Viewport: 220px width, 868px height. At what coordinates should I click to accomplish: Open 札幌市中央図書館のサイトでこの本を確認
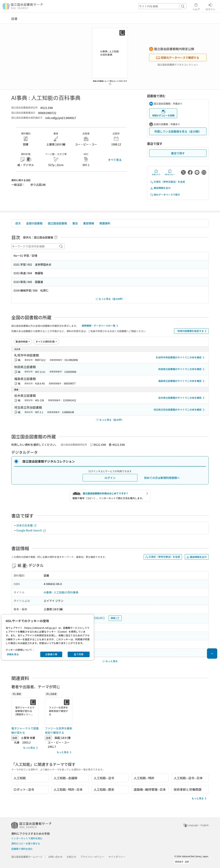[x=180, y=358]
